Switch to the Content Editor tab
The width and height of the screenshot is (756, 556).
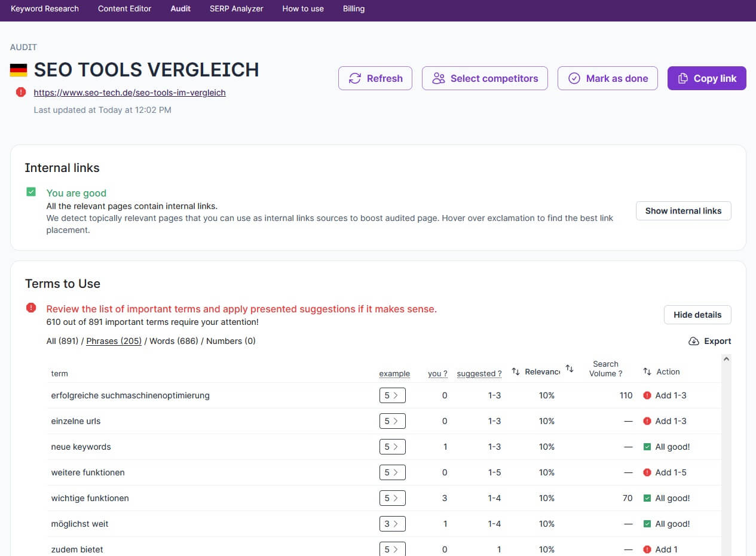[124, 9]
